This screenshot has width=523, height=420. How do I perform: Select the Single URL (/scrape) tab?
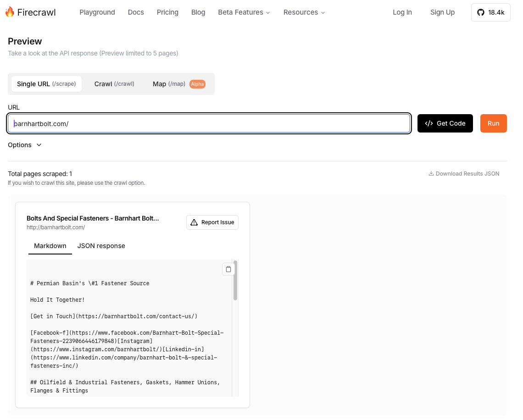pos(46,84)
